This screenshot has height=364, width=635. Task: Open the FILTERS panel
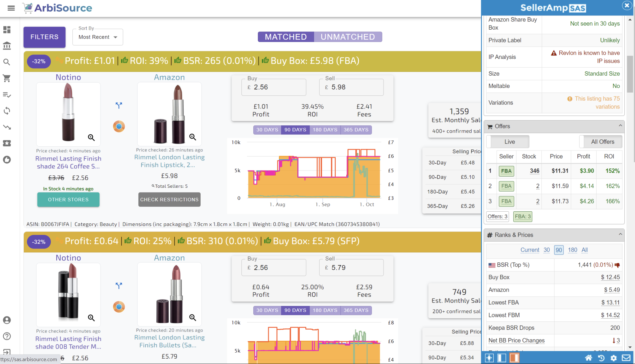[x=44, y=37]
